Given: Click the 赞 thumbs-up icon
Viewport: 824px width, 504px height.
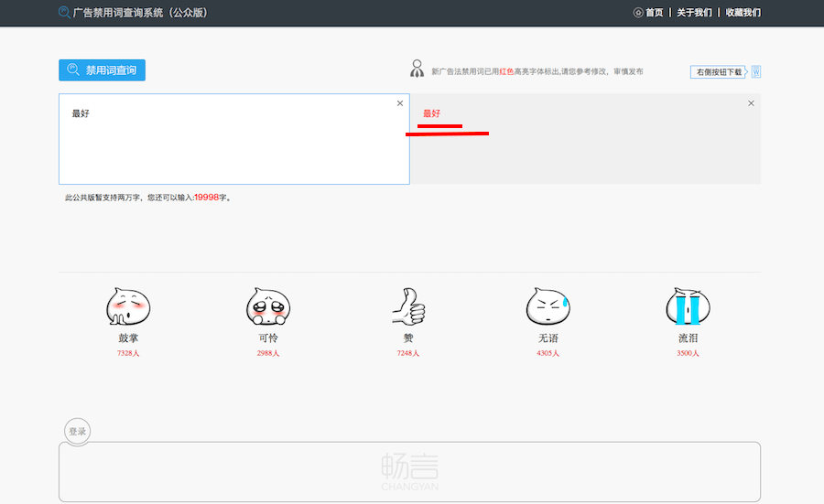Looking at the screenshot, I should pos(408,306).
